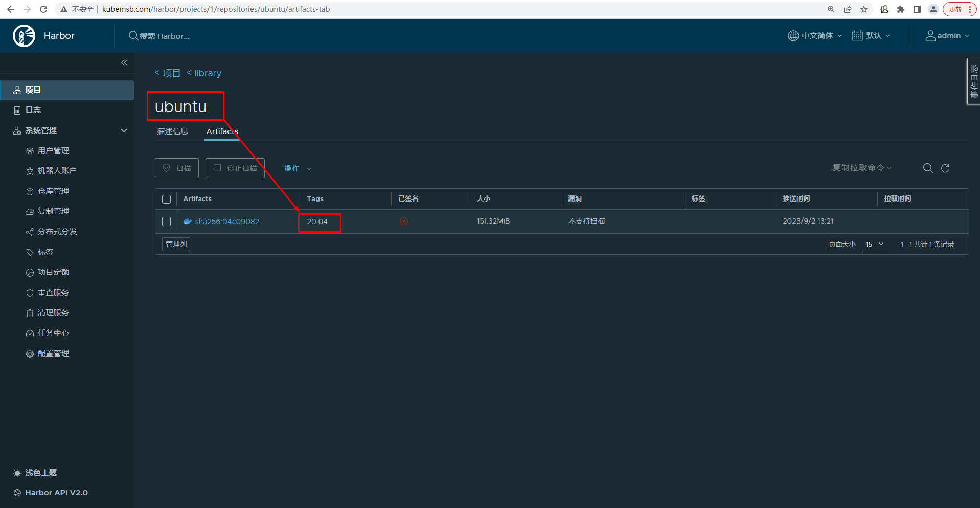Open the 中文简体 language dropdown
Viewport: 980px width, 508px height.
click(x=815, y=36)
